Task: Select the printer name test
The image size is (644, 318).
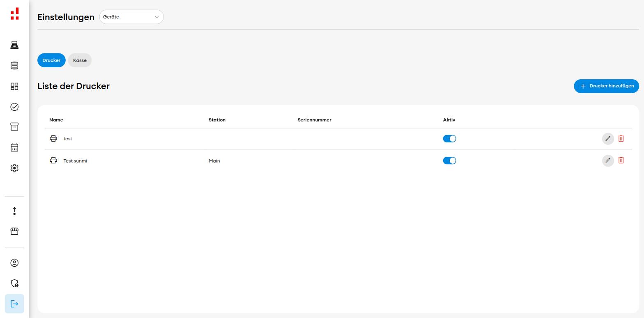Action: pyautogui.click(x=68, y=139)
